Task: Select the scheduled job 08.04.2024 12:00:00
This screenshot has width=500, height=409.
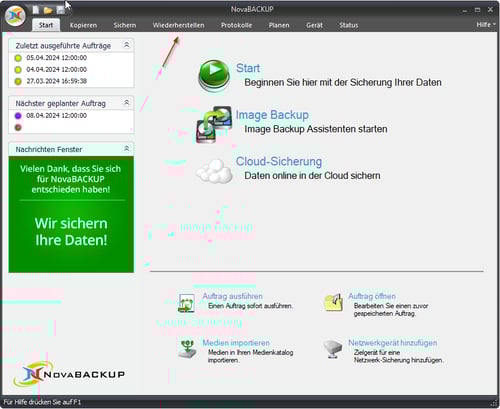Action: tap(57, 115)
